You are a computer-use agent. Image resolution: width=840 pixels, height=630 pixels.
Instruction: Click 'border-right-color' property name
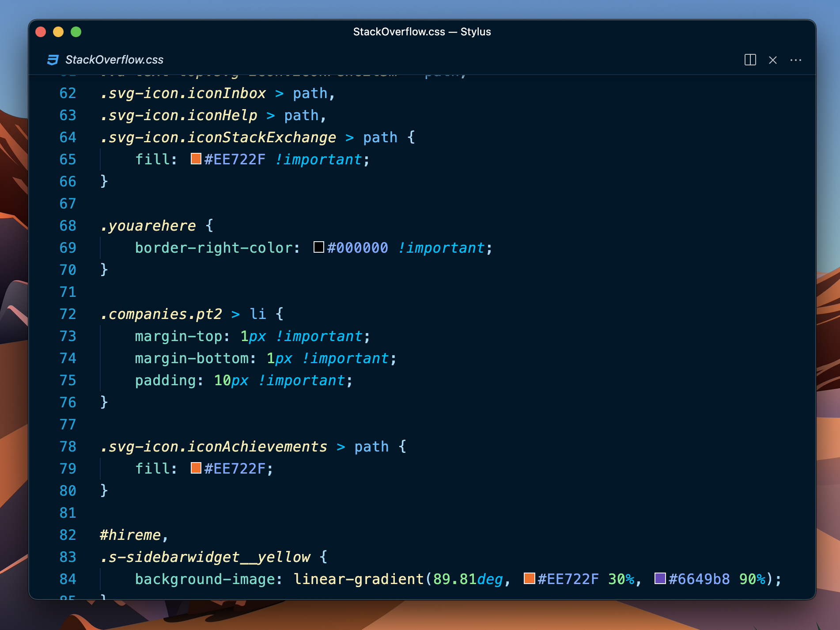tap(214, 248)
